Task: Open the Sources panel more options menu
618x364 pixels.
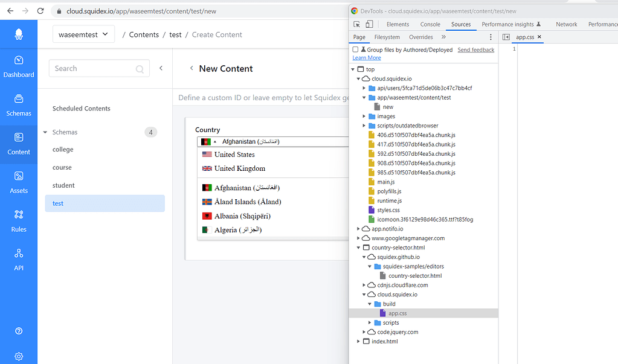Action: pos(491,37)
